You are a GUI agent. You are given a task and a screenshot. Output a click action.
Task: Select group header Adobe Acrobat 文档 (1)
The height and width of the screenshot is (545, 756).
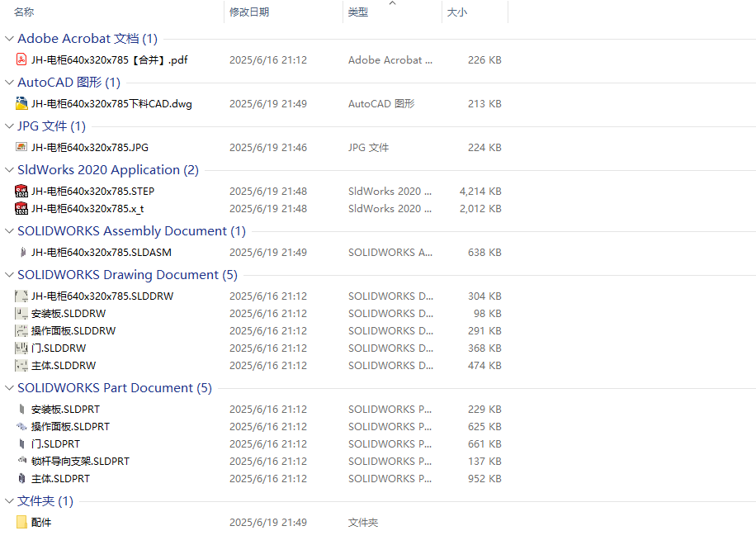point(87,39)
